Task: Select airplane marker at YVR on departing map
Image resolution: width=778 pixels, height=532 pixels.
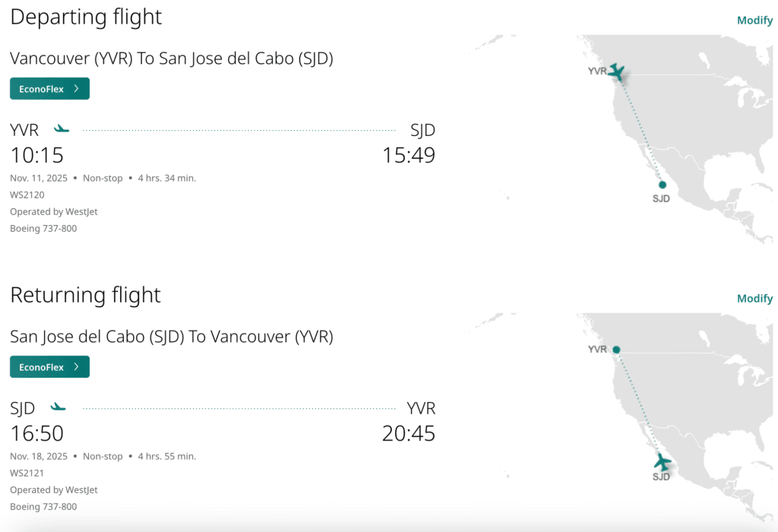Action: click(x=617, y=72)
